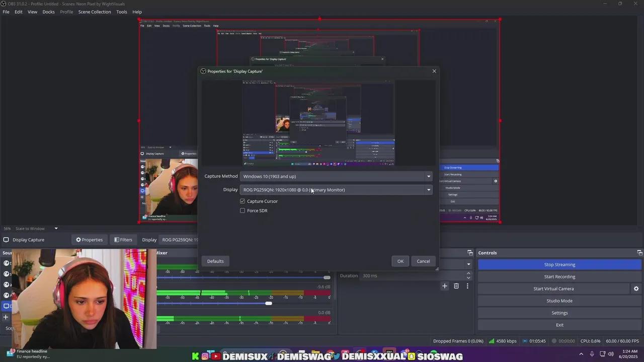Click the recording status circle icon
This screenshot has width=644, height=362.
click(554, 341)
